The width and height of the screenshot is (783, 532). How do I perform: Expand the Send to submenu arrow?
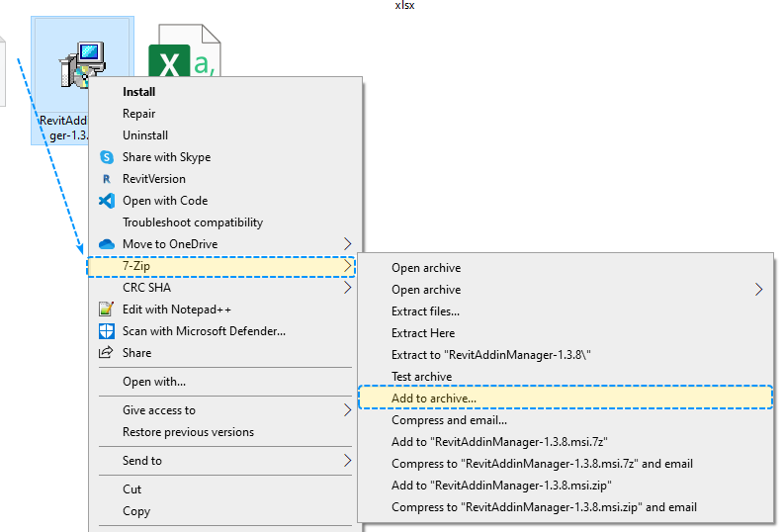[x=348, y=461]
